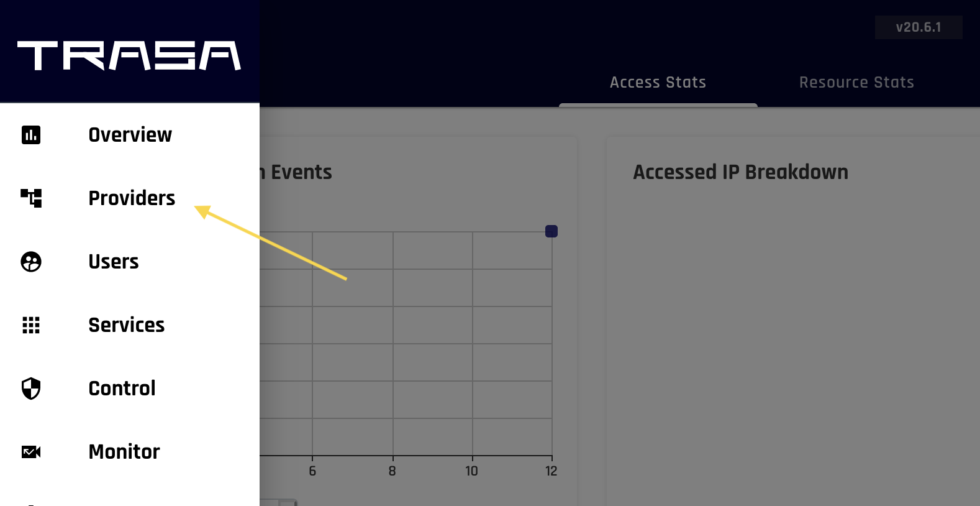Screen dimensions: 980x506
Task: Click the Providers tree icon
Action: (31, 198)
